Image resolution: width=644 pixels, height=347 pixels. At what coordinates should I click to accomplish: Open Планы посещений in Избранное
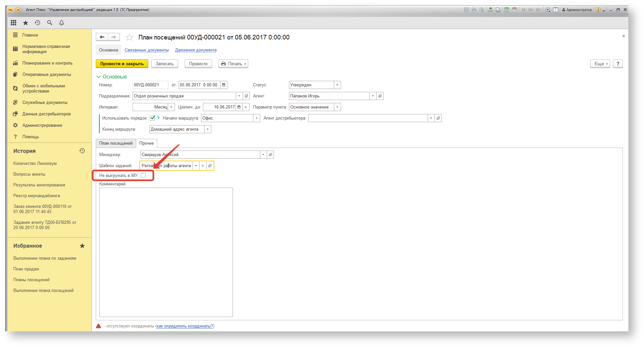click(31, 280)
